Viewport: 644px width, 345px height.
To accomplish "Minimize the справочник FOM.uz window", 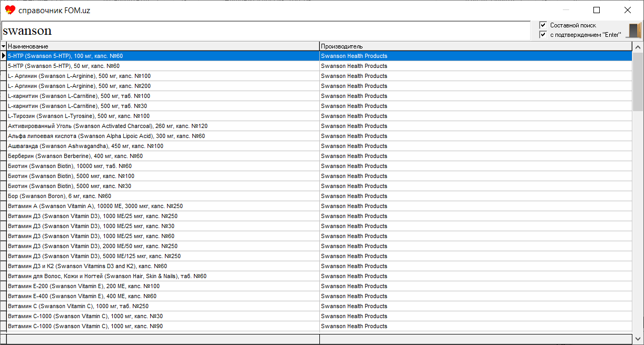I will coord(567,10).
